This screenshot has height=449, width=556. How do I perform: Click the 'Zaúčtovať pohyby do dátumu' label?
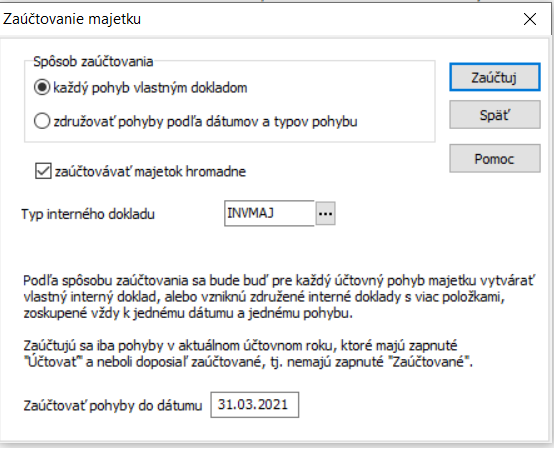[113, 405]
